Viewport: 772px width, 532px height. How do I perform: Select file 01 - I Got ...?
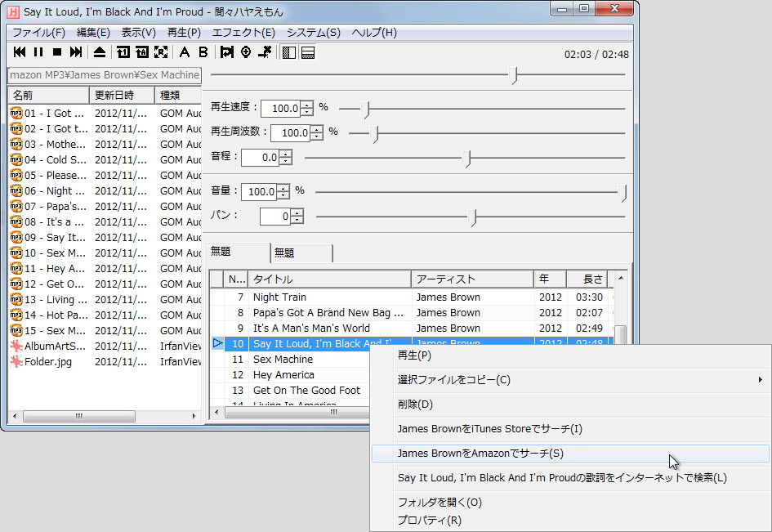coord(47,114)
